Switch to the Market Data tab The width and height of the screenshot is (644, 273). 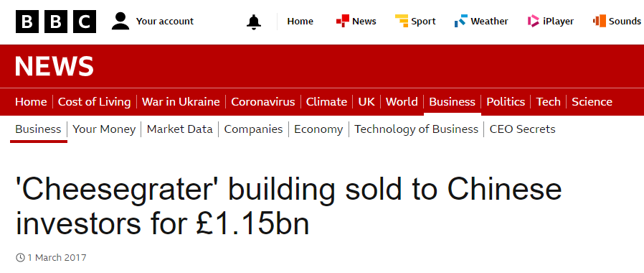tap(180, 129)
